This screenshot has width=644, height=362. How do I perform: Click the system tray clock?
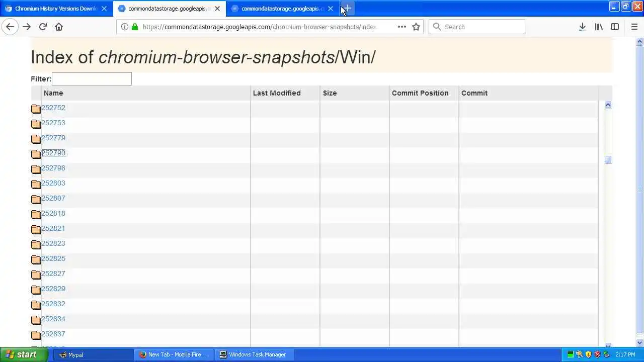tap(625, 354)
